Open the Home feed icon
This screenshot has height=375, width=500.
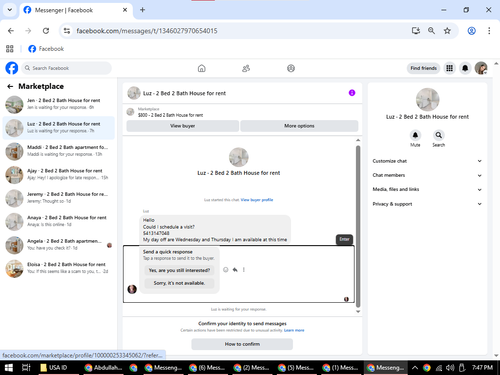click(x=202, y=68)
